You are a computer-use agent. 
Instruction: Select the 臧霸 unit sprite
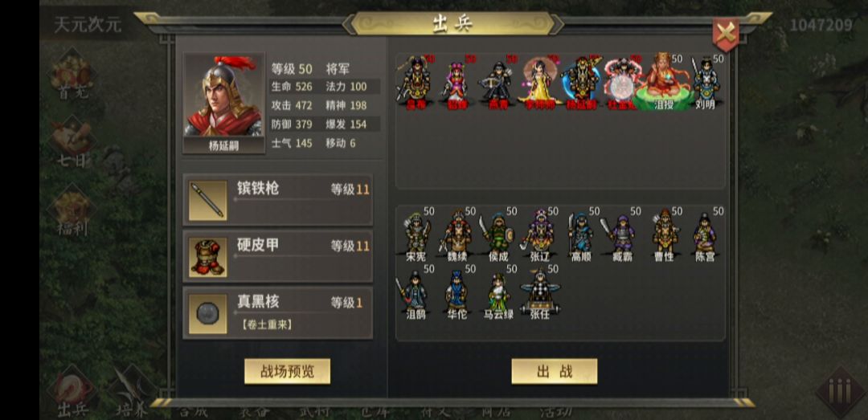click(622, 234)
